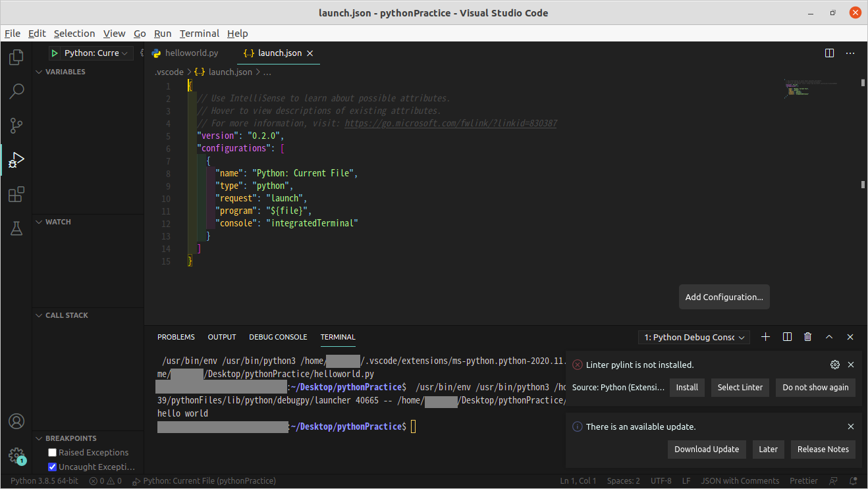Dismiss the pylint notification
The width and height of the screenshot is (868, 489).
coord(851,365)
